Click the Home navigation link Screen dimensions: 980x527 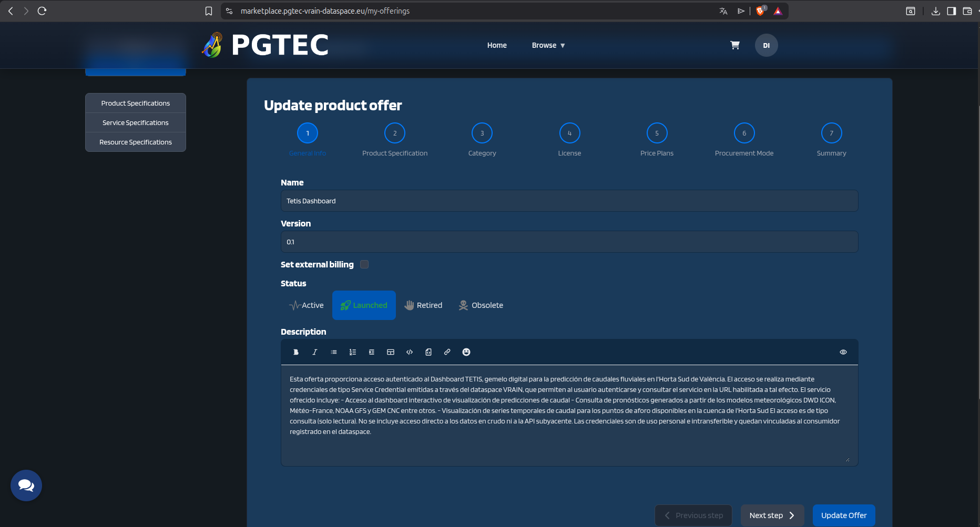[x=497, y=45]
